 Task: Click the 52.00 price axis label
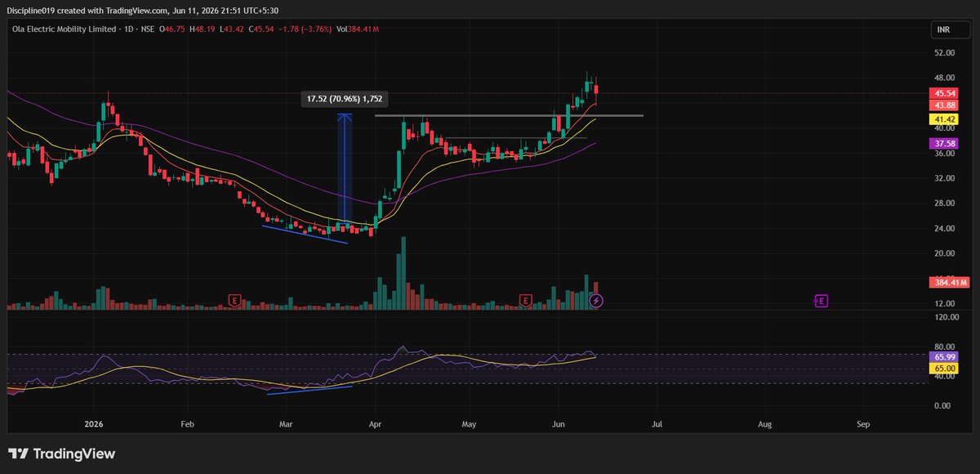[945, 53]
